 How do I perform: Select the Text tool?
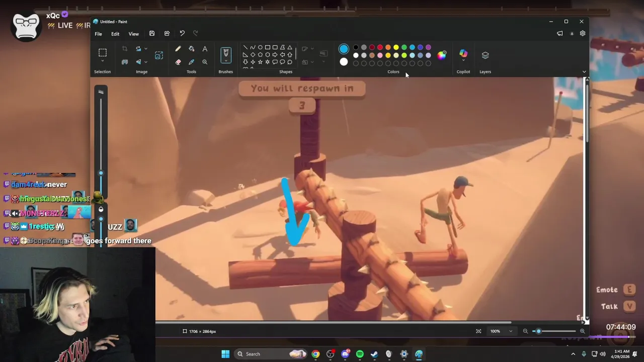pyautogui.click(x=205, y=49)
